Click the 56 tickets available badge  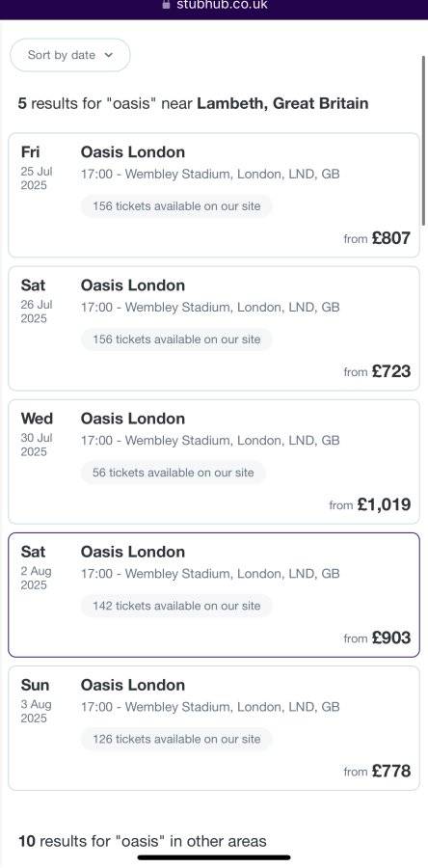coord(174,473)
